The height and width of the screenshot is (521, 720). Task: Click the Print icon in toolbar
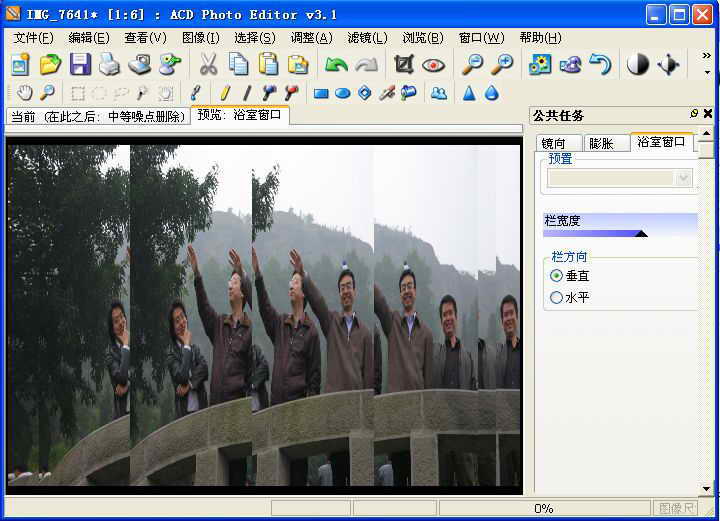click(x=110, y=65)
